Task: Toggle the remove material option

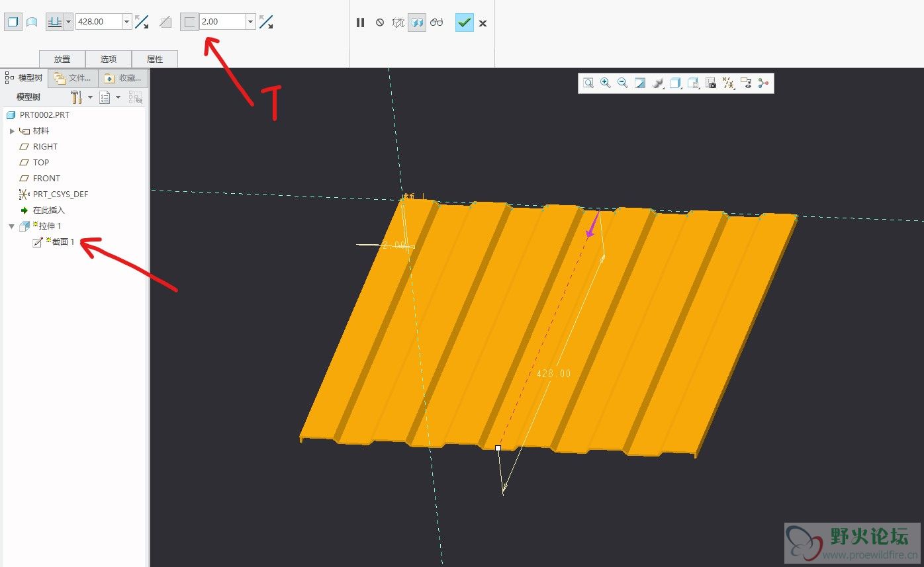Action: tap(165, 22)
